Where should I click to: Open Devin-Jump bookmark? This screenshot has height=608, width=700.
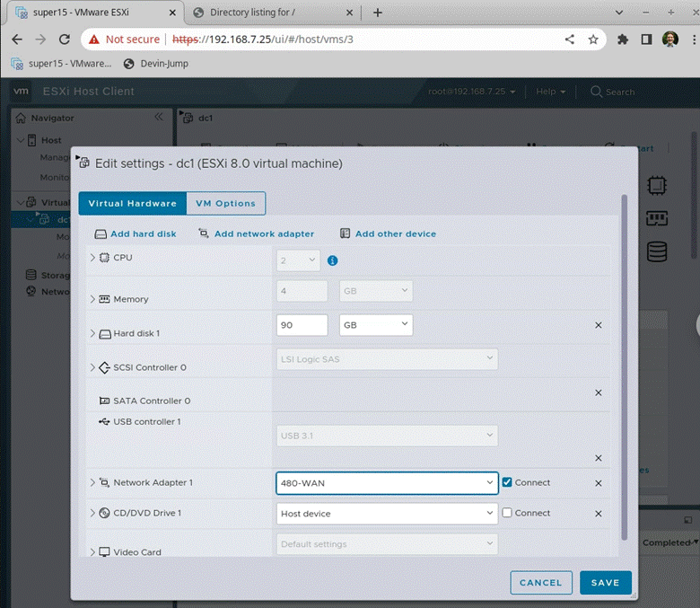[x=156, y=64]
